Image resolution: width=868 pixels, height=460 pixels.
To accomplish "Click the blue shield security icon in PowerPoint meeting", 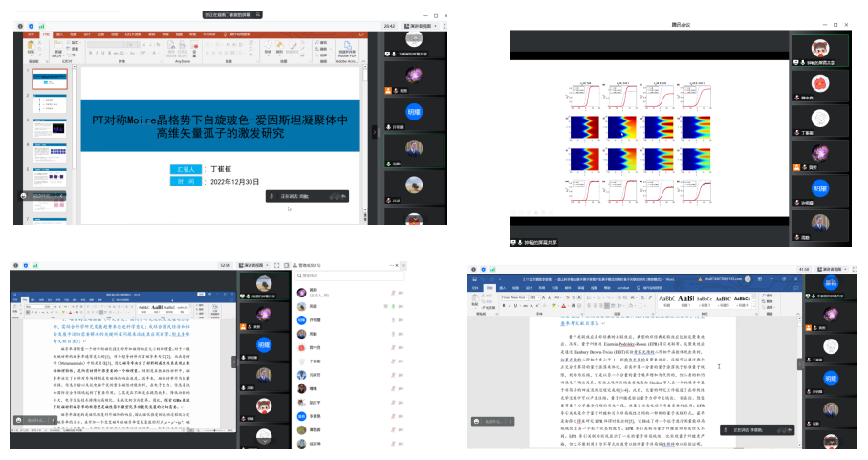I will [32, 26].
